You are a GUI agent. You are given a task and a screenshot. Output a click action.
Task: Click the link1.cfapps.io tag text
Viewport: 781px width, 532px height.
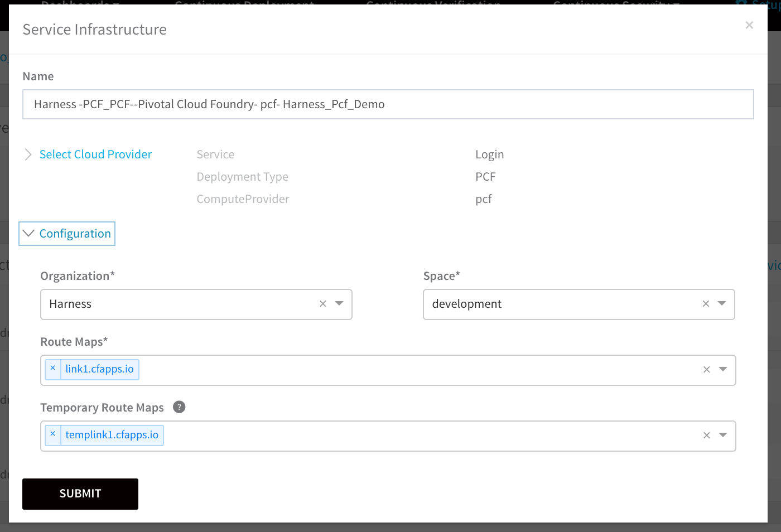(100, 369)
